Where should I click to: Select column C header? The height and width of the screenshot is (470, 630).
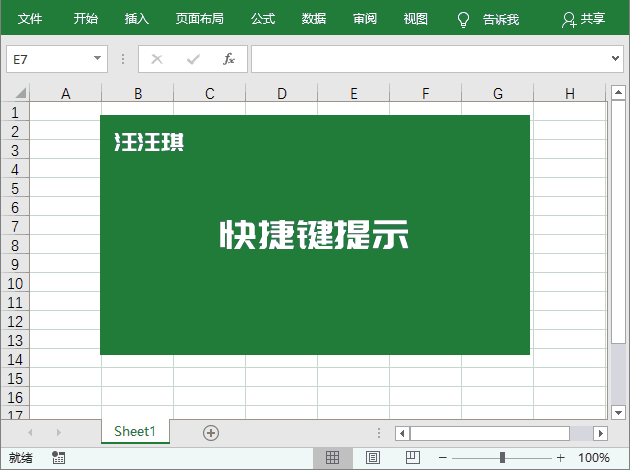pos(210,93)
